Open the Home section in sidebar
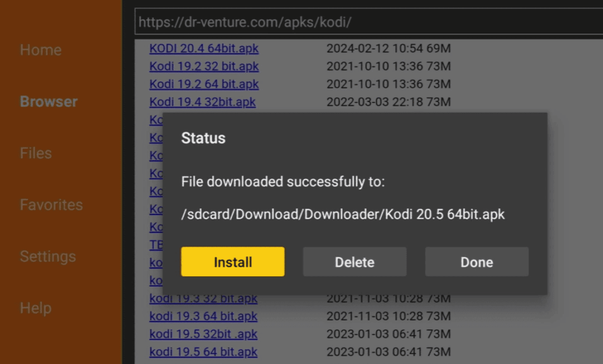Image resolution: width=603 pixels, height=364 pixels. (41, 50)
